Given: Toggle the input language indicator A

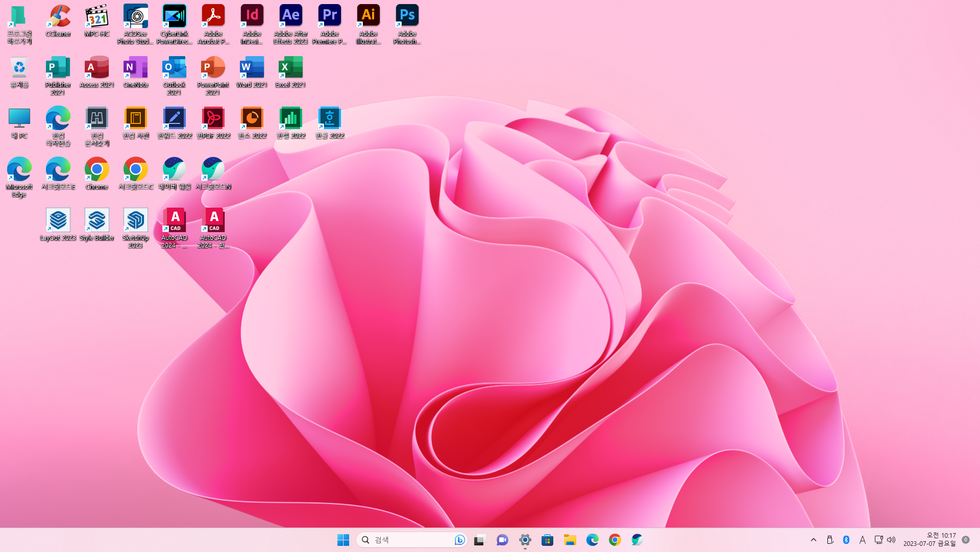Looking at the screenshot, I should pyautogui.click(x=862, y=540).
